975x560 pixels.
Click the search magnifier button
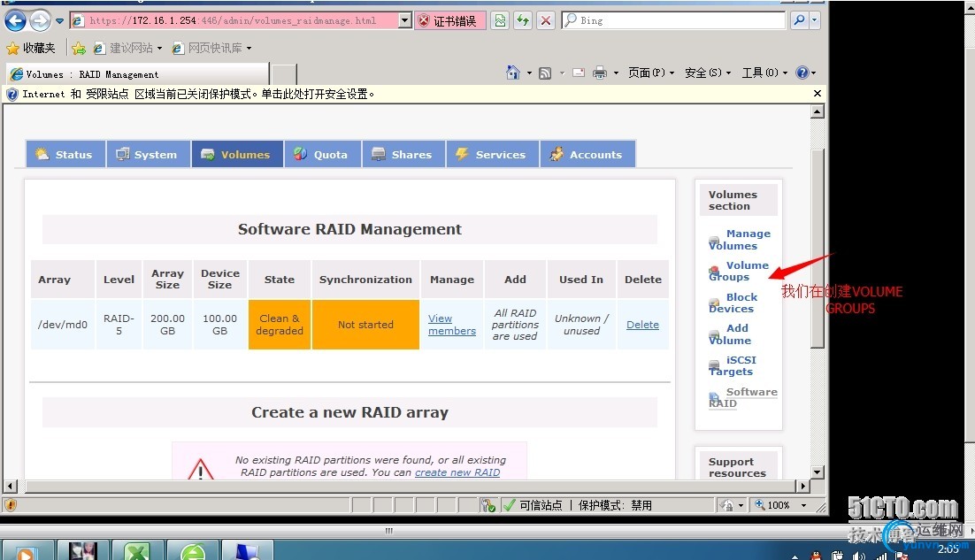pyautogui.click(x=799, y=20)
